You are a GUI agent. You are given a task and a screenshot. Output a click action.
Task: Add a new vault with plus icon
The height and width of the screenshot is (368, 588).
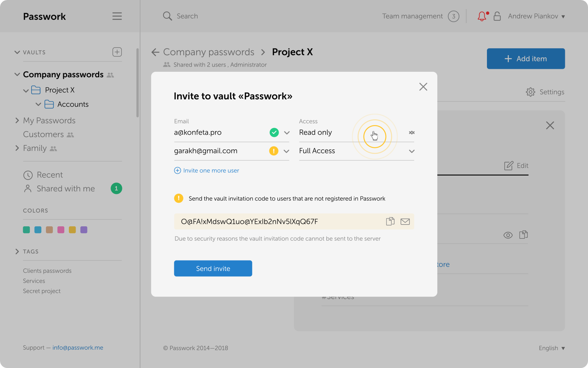[x=117, y=52]
